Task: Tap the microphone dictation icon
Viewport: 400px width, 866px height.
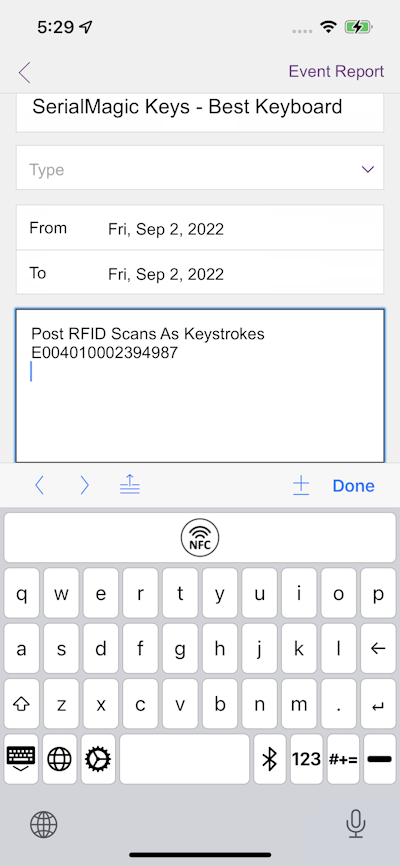Action: (x=355, y=824)
